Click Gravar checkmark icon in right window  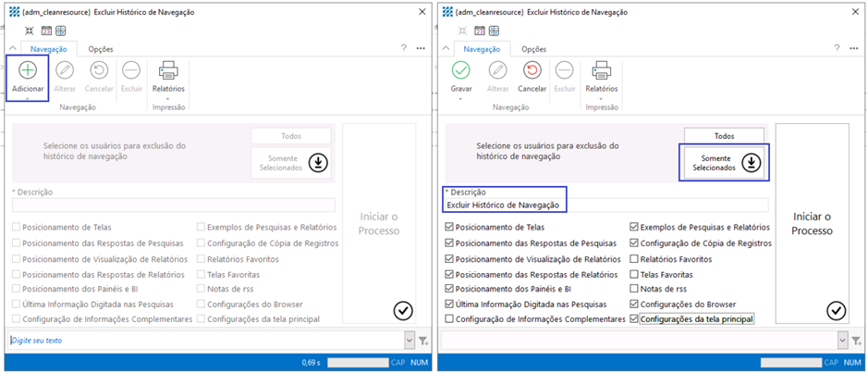[x=460, y=70]
